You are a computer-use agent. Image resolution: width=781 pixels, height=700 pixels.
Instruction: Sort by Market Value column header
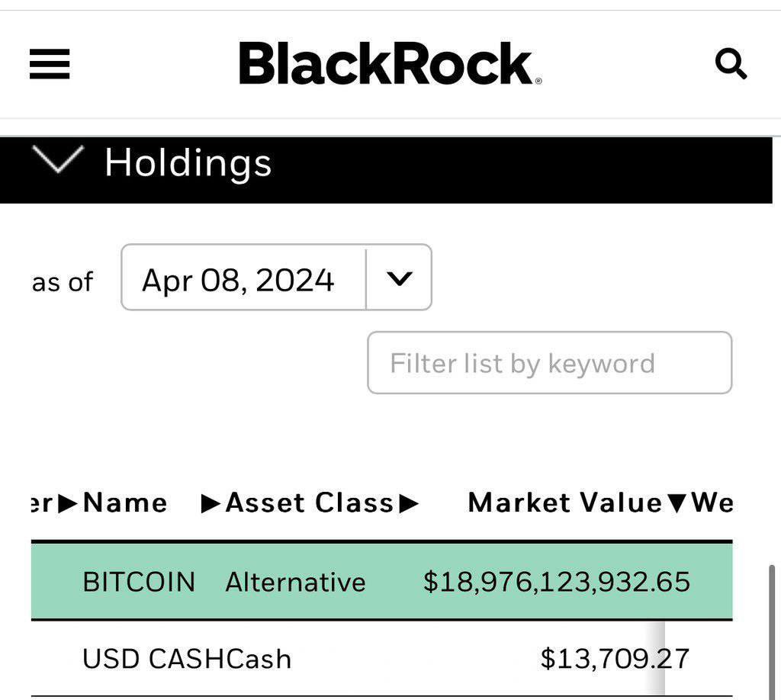point(565,503)
